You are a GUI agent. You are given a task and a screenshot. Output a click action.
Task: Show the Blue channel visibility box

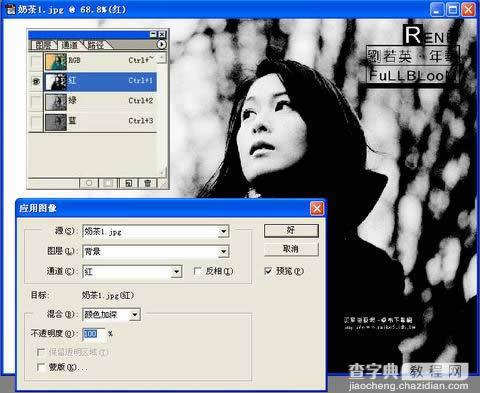(36, 122)
